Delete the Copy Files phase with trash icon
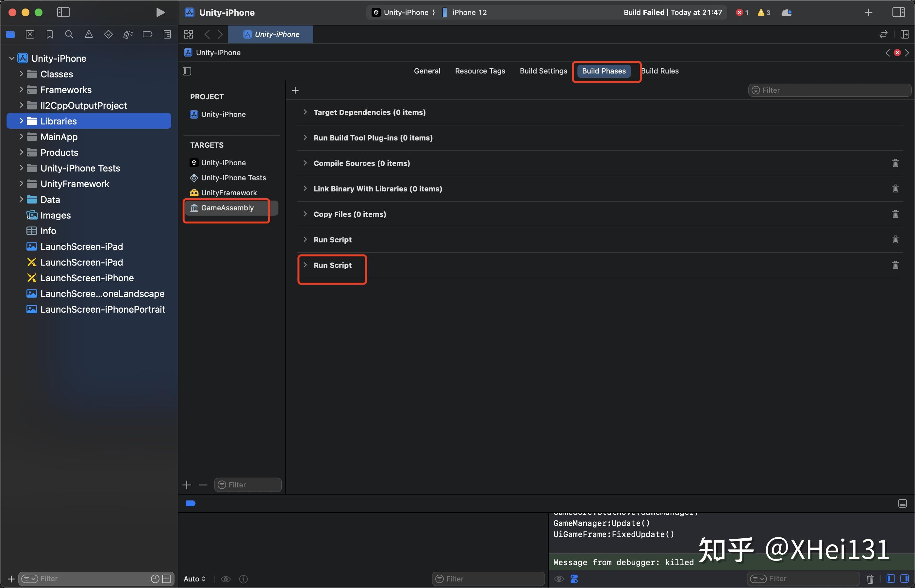915x588 pixels. click(895, 214)
